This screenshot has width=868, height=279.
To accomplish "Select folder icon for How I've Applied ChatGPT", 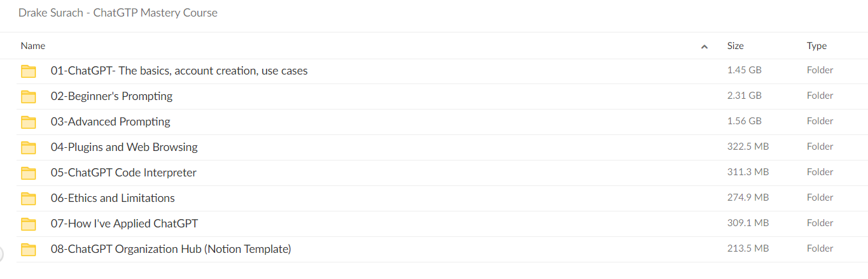I will click(28, 224).
